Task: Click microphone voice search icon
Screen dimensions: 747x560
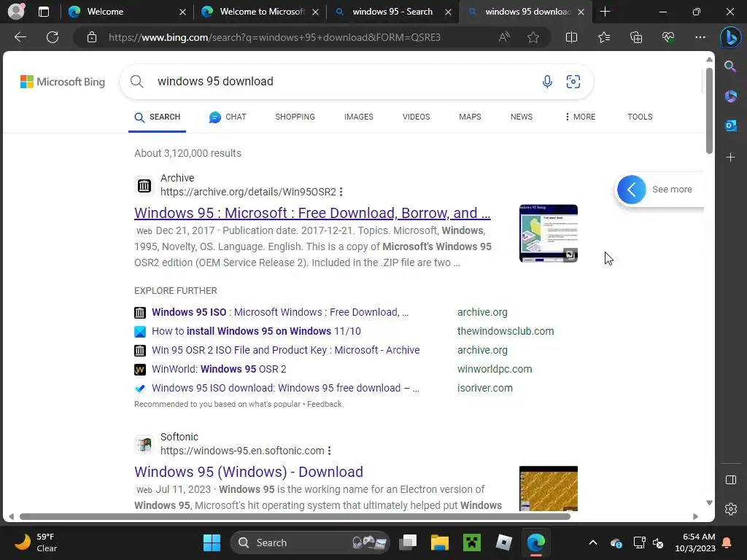Action: click(547, 82)
